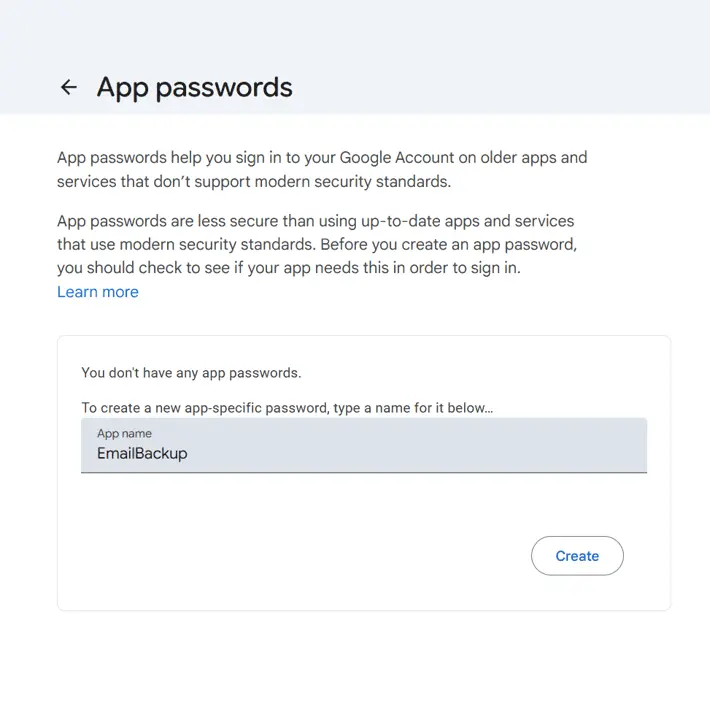Click the "Google Account" phrase in the description
This screenshot has width=710, height=720.
391,158
